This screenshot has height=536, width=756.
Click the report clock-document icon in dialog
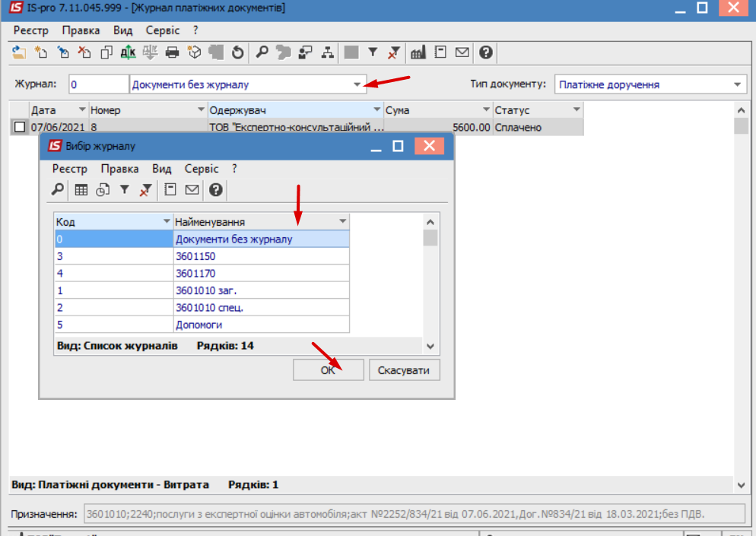tap(103, 190)
